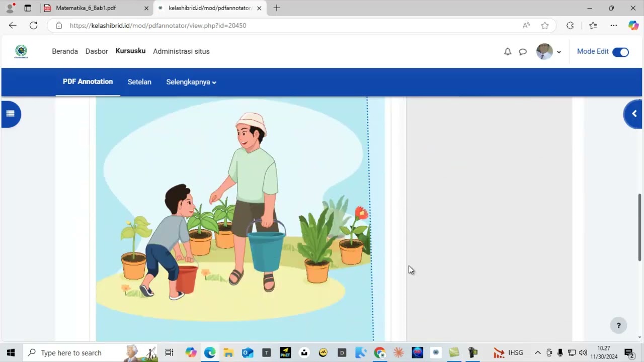Viewport: 644px width, 362px height.
Task: Open Administrasi situs
Action: pos(181,51)
